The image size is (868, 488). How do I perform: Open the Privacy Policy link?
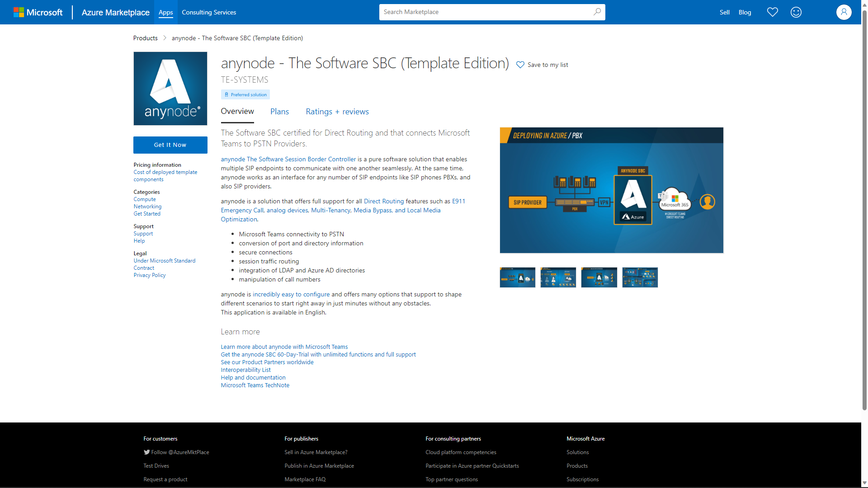coord(150,275)
